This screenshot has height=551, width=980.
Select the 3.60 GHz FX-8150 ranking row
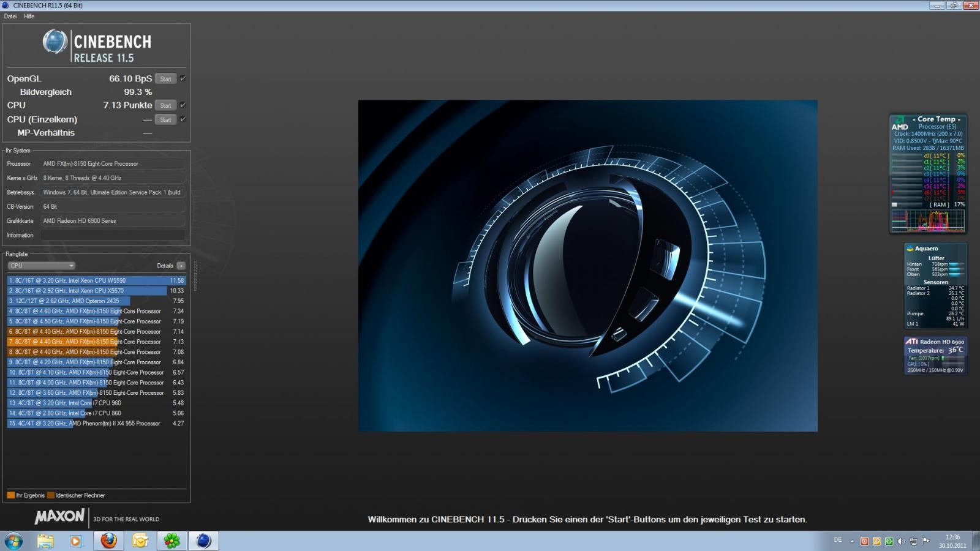click(x=96, y=392)
